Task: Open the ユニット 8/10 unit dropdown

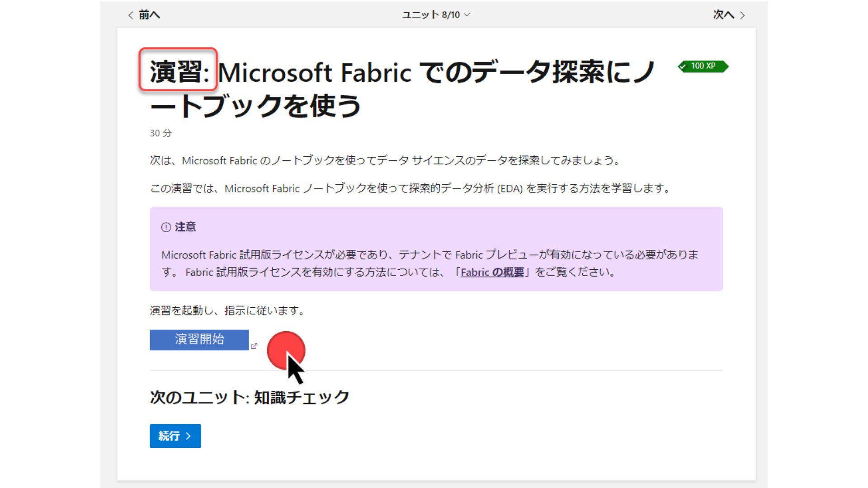Action: click(x=436, y=15)
